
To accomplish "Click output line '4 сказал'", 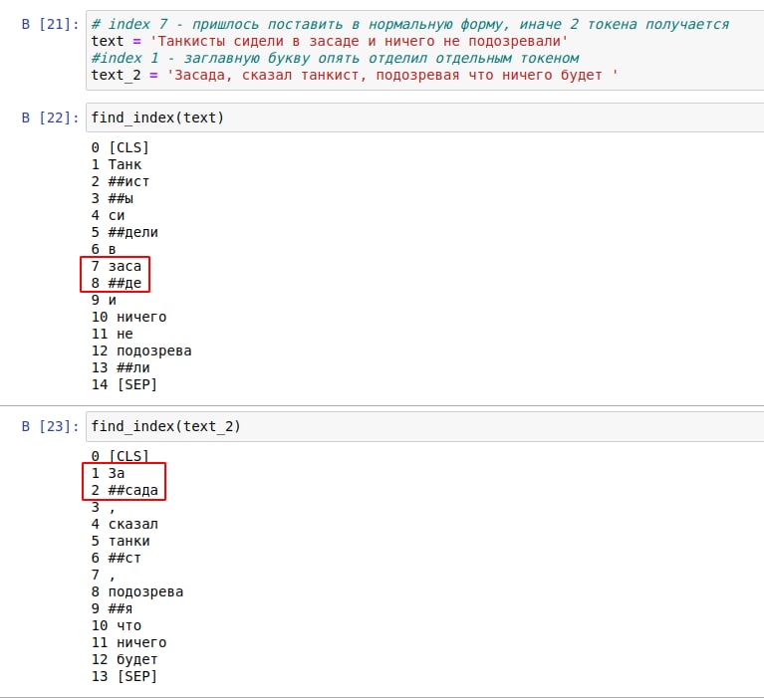I will 125,524.
